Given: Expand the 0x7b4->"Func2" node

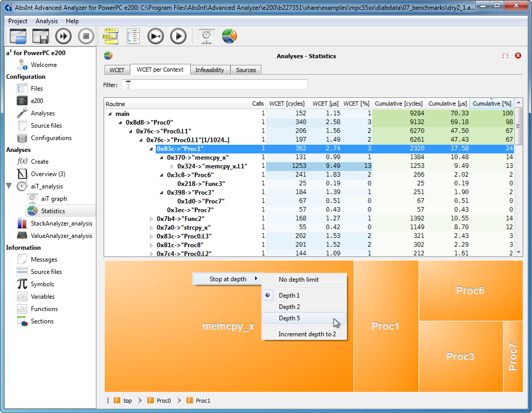Looking at the screenshot, I should point(152,219).
